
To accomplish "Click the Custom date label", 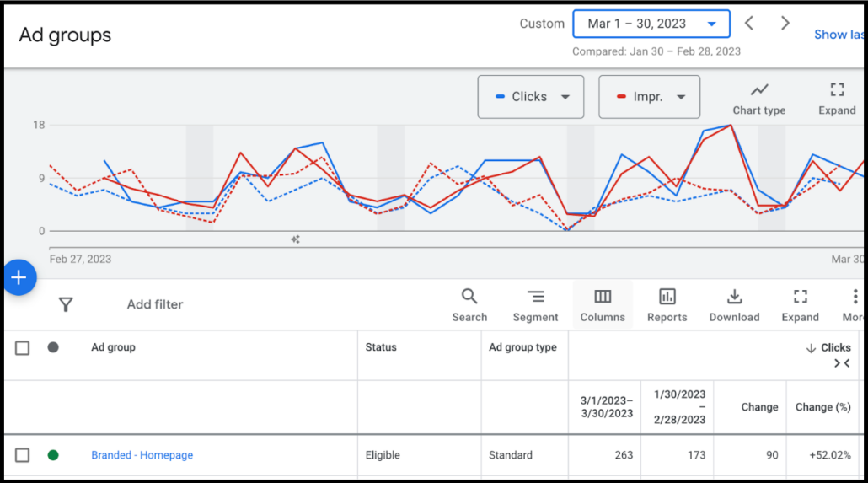I will [542, 24].
